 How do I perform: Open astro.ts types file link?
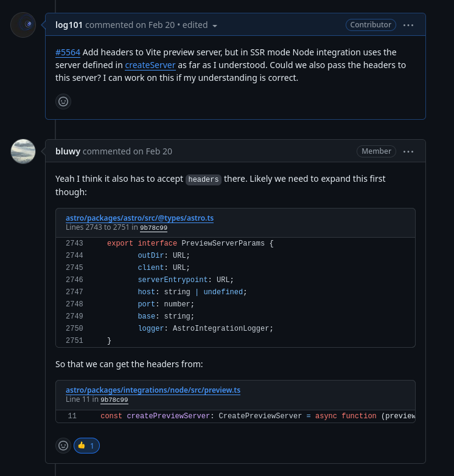pos(139,218)
